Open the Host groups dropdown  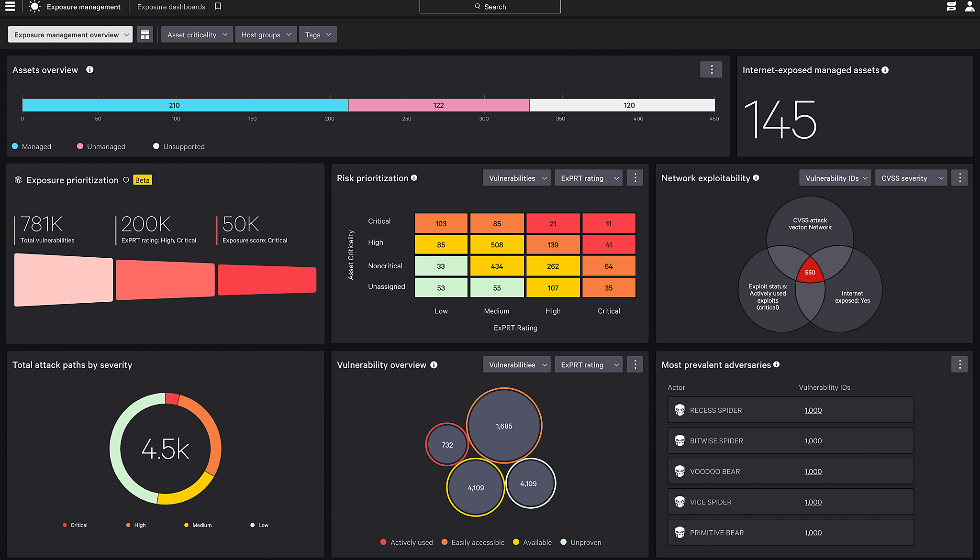(x=266, y=34)
